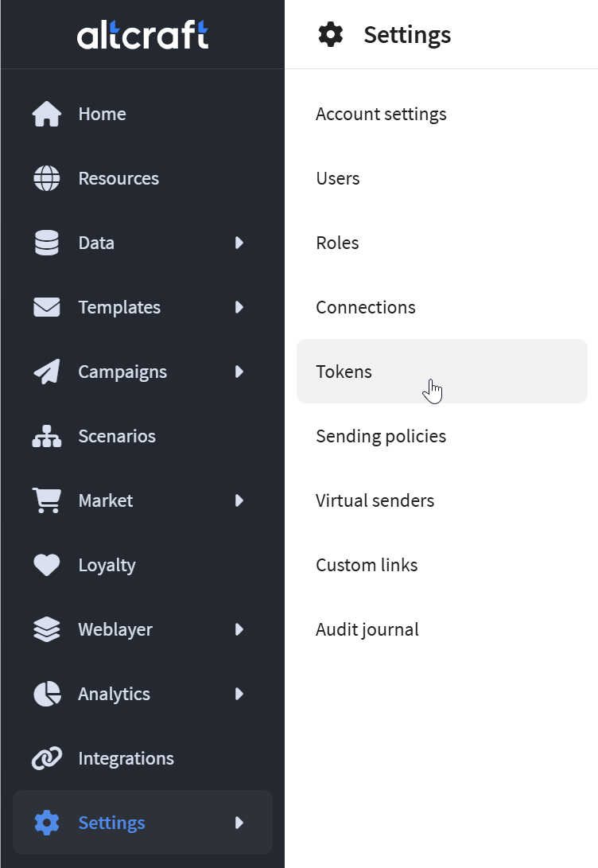This screenshot has height=868, width=598.
Task: Click the Weblayer stacked layers icon
Action: [x=46, y=629]
